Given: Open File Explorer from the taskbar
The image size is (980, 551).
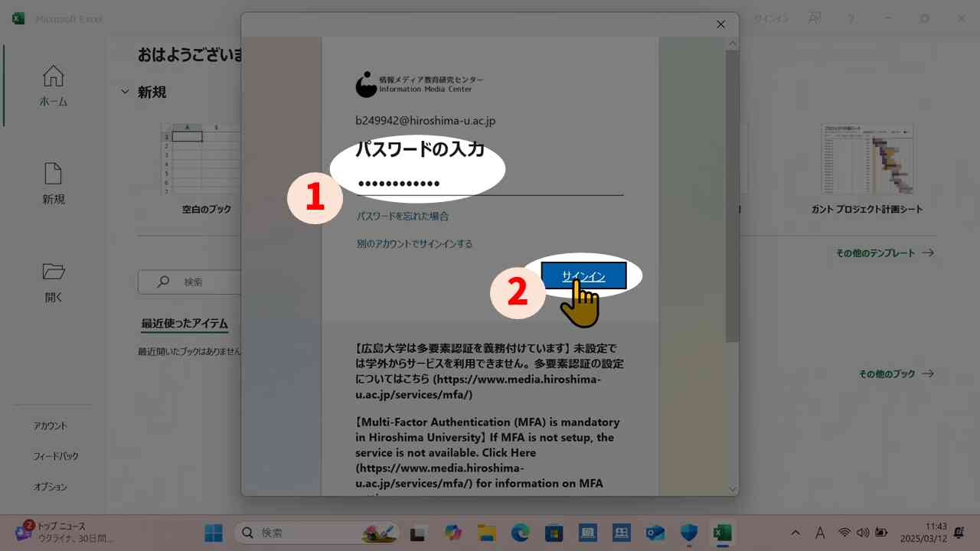Looking at the screenshot, I should click(485, 533).
